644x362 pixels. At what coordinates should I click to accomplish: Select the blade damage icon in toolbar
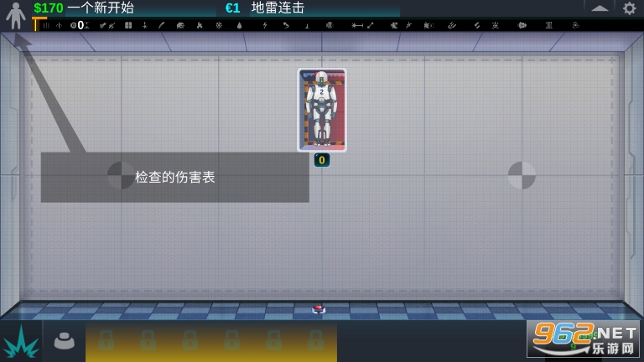(161, 25)
